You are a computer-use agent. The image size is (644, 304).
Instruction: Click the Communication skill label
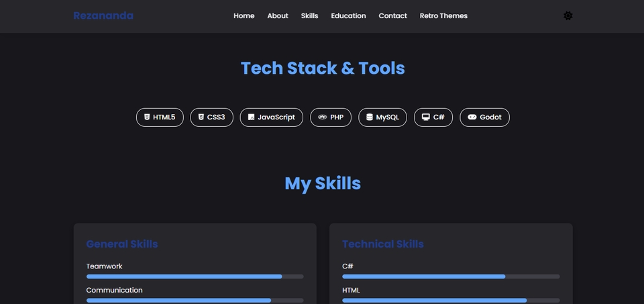click(114, 290)
